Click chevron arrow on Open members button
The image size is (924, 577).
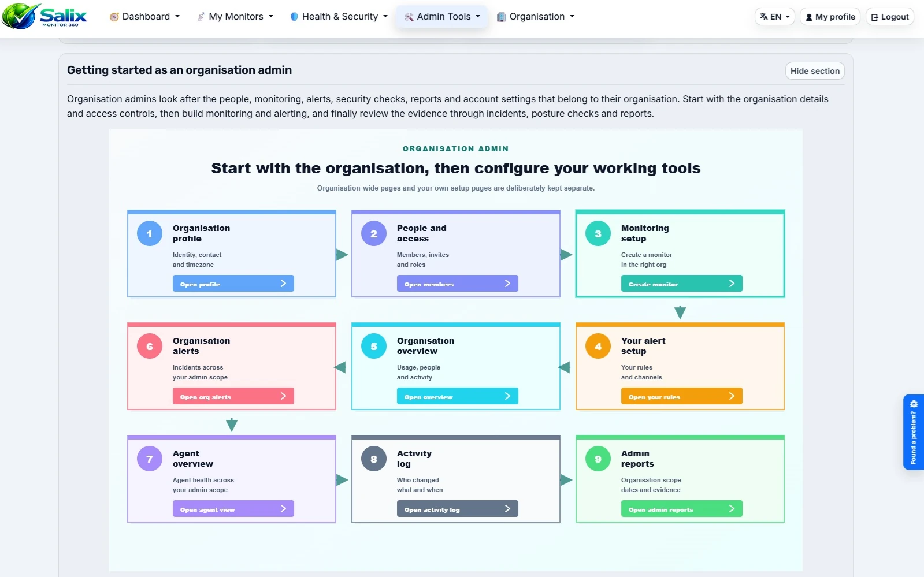tap(507, 283)
